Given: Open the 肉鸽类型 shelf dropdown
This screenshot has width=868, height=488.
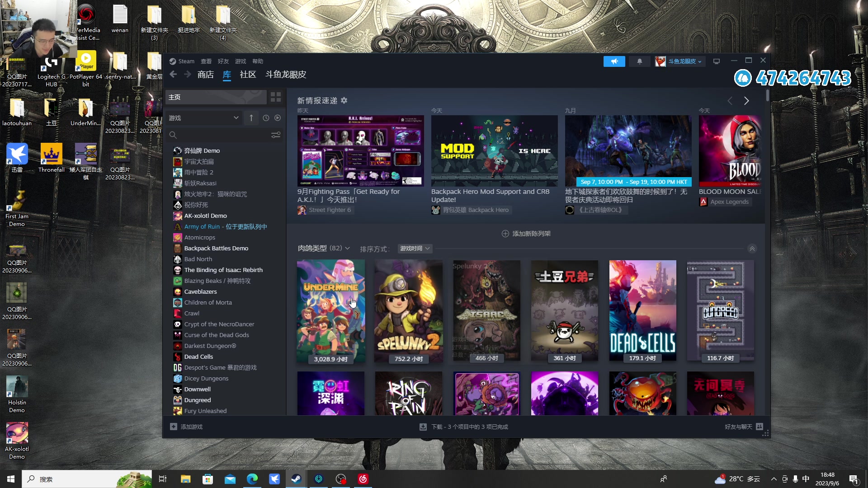Looking at the screenshot, I should [x=324, y=248].
